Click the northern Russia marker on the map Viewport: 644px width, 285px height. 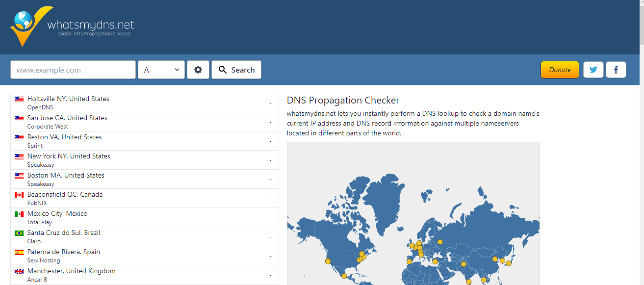coord(440,242)
